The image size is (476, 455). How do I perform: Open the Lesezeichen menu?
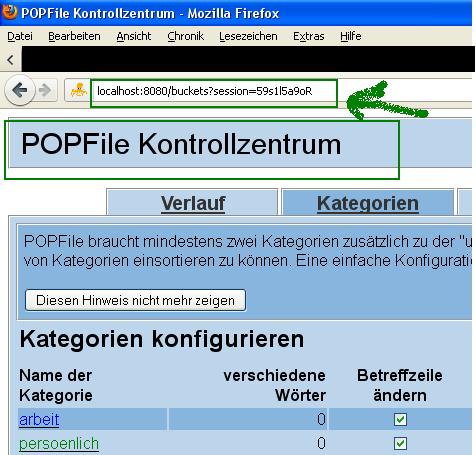[x=248, y=36]
